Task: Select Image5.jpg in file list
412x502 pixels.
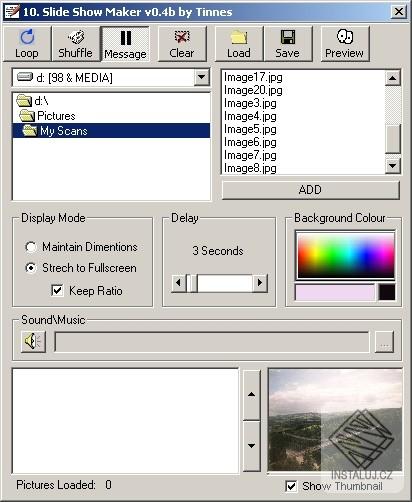Action: [250, 129]
